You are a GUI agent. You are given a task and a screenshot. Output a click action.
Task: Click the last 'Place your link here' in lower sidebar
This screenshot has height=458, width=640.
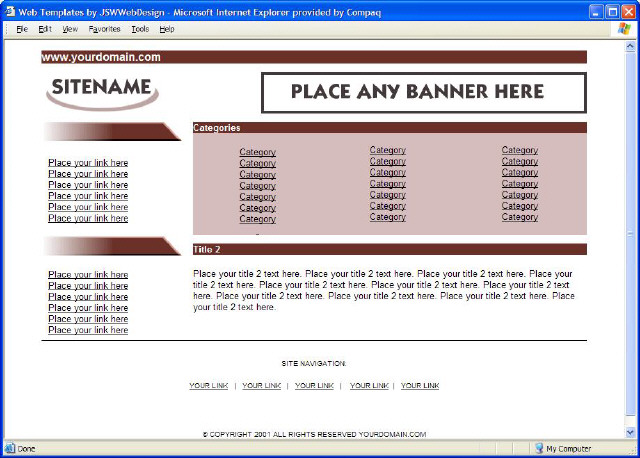[88, 330]
